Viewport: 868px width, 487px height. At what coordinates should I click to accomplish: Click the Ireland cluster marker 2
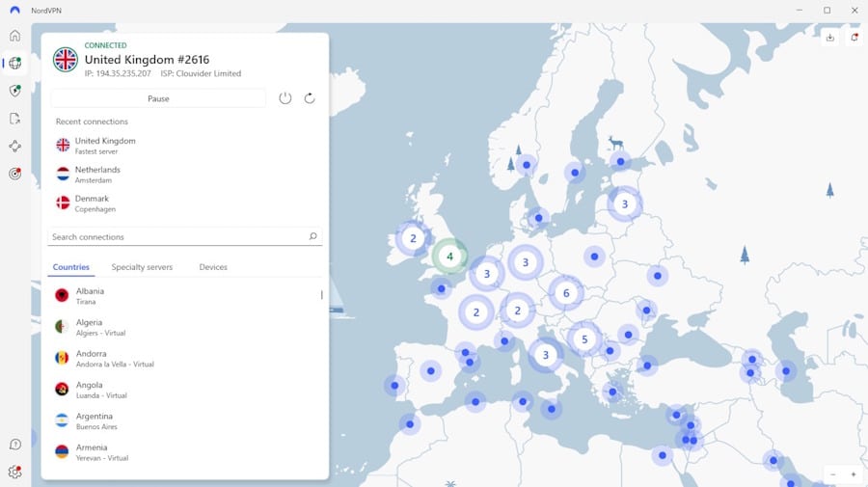click(413, 238)
